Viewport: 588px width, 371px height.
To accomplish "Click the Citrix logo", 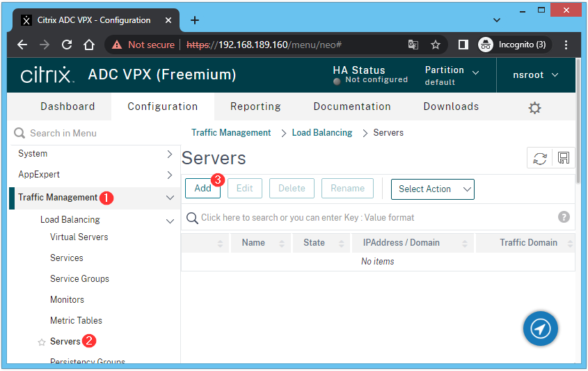I will (x=47, y=74).
